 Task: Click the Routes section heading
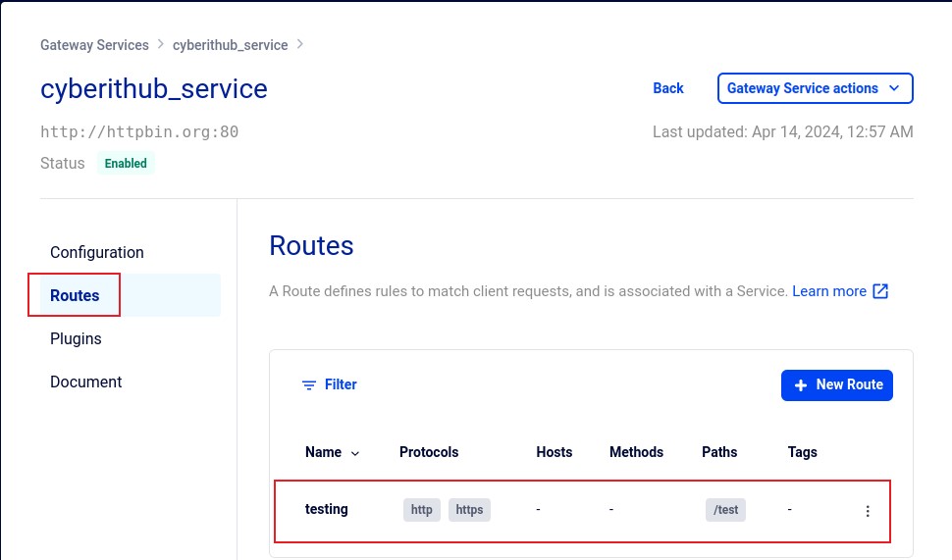(311, 246)
